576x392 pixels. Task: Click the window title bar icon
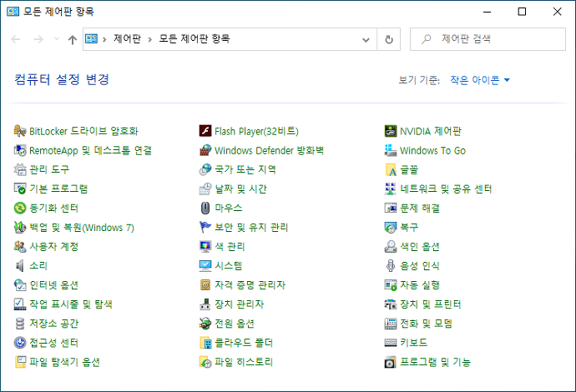coord(13,12)
